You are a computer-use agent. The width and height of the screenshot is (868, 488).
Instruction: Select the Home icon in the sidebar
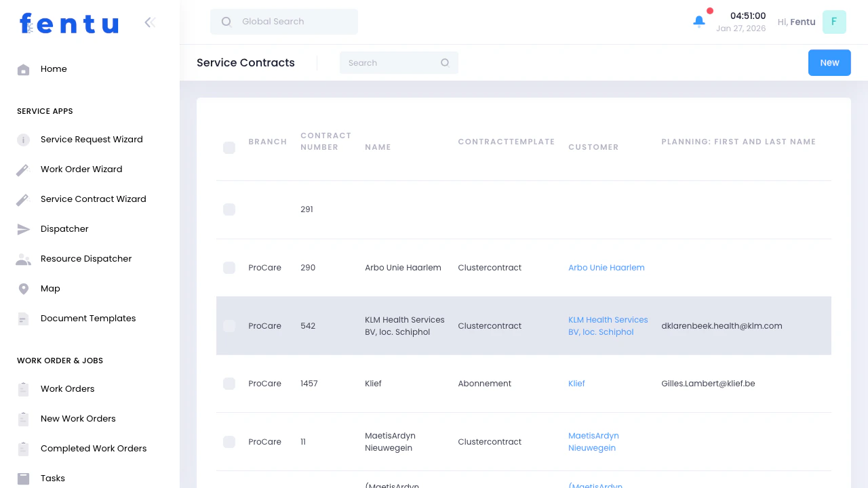pos(23,68)
